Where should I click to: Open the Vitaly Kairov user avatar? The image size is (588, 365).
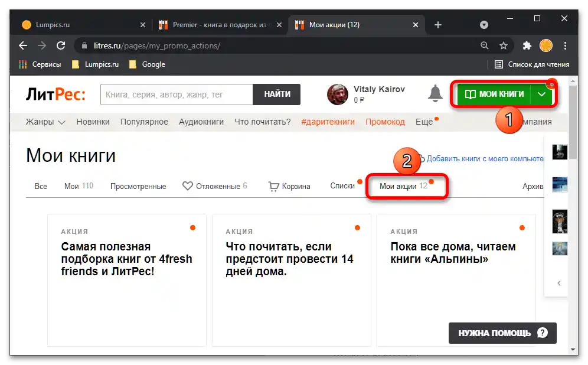coord(338,94)
